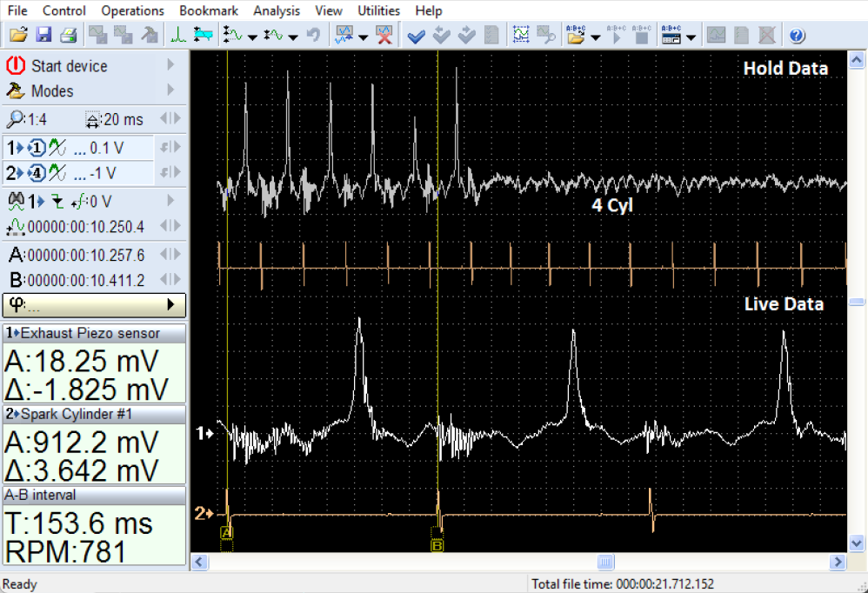Click the Exhaust Piezo sensor header
This screenshot has height=593, width=868.
(94, 334)
